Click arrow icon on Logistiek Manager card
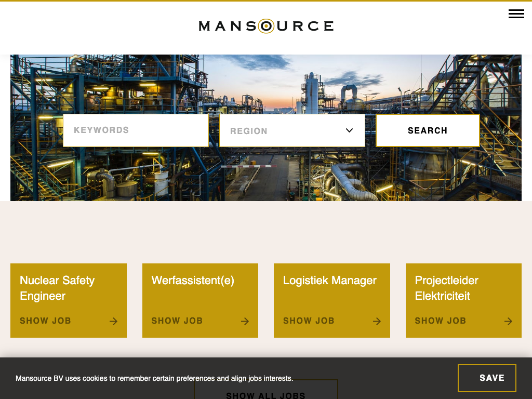The height and width of the screenshot is (399, 532). point(377,321)
